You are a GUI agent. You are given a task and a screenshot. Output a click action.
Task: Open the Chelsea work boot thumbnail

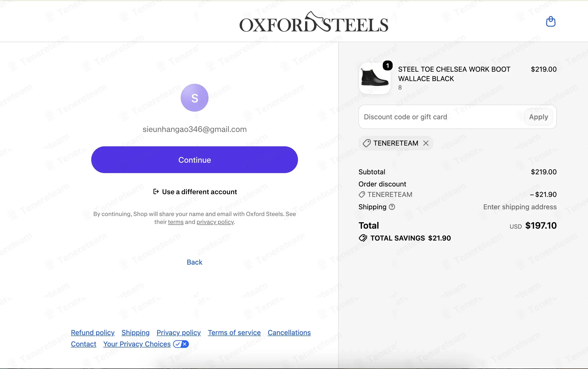click(375, 78)
